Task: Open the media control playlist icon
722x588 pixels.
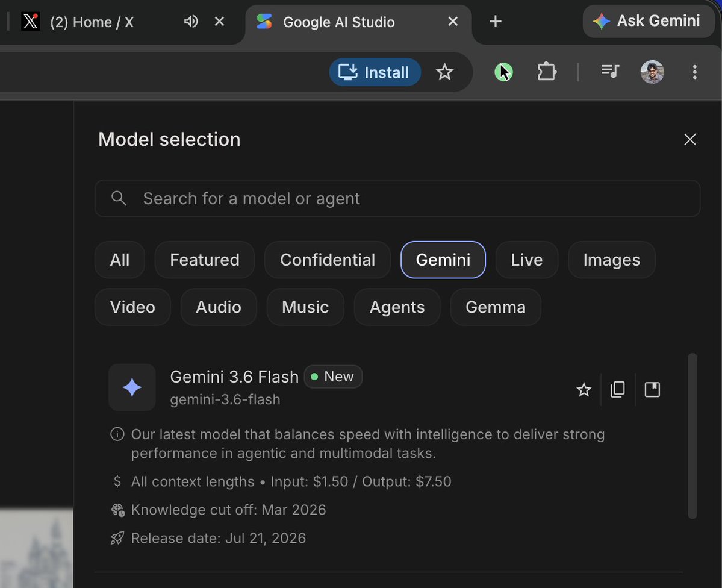Action: coord(609,71)
